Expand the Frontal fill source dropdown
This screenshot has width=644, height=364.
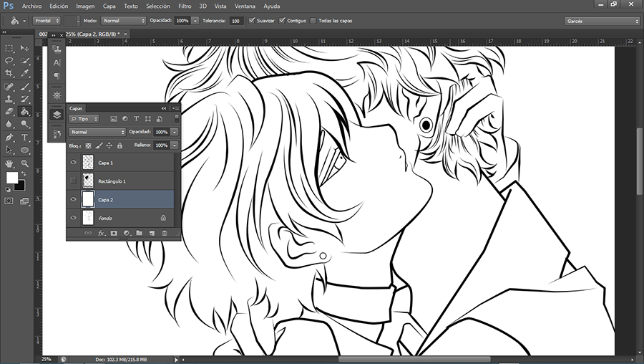click(x=47, y=21)
